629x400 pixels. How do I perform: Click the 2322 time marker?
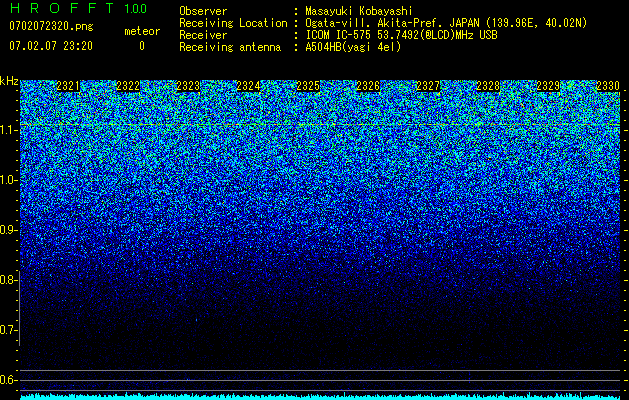128,86
